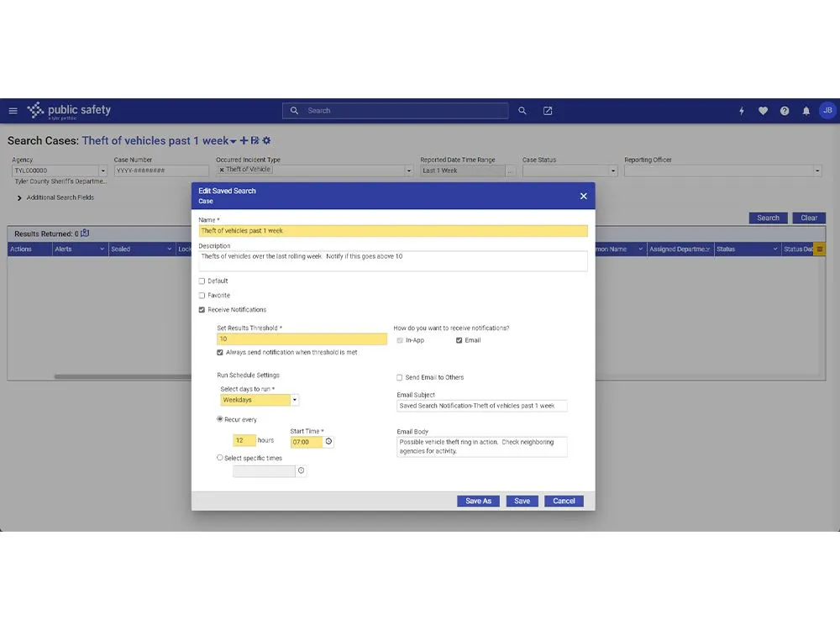Choose the Select specific times radio option

[220, 458]
